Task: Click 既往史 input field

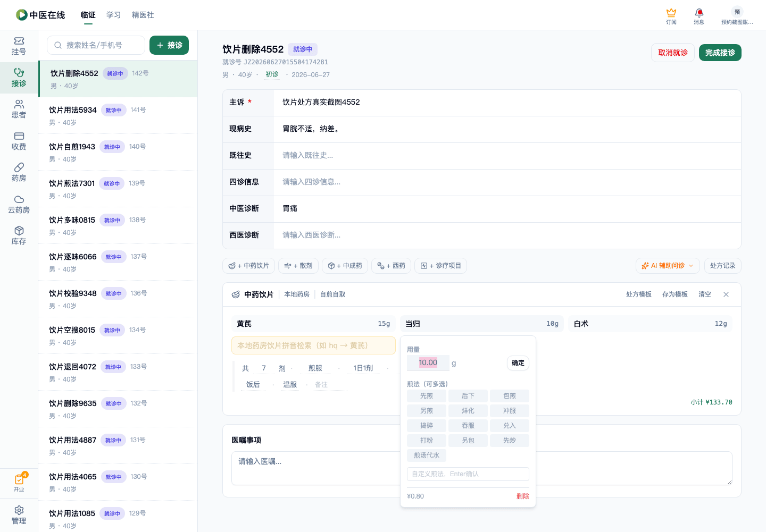Action: 507,156
